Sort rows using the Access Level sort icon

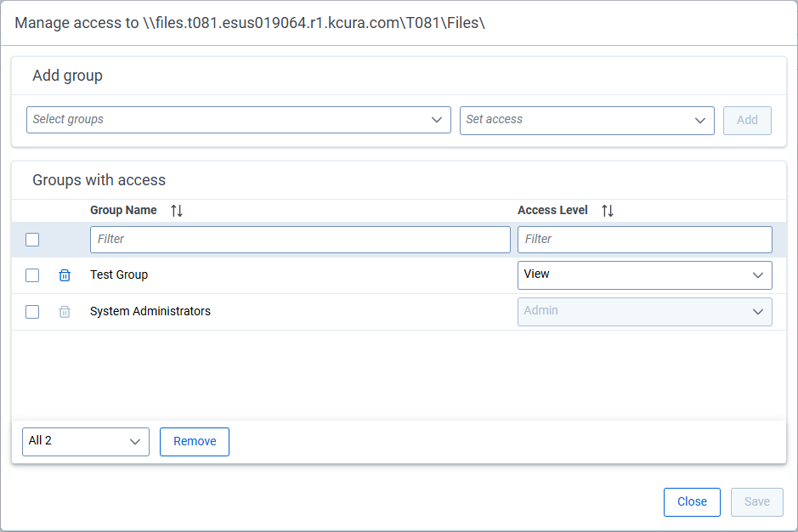tap(607, 210)
